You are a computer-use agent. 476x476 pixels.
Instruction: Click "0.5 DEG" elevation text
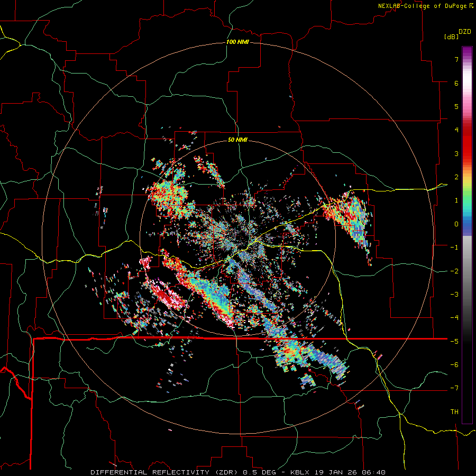click(259, 472)
